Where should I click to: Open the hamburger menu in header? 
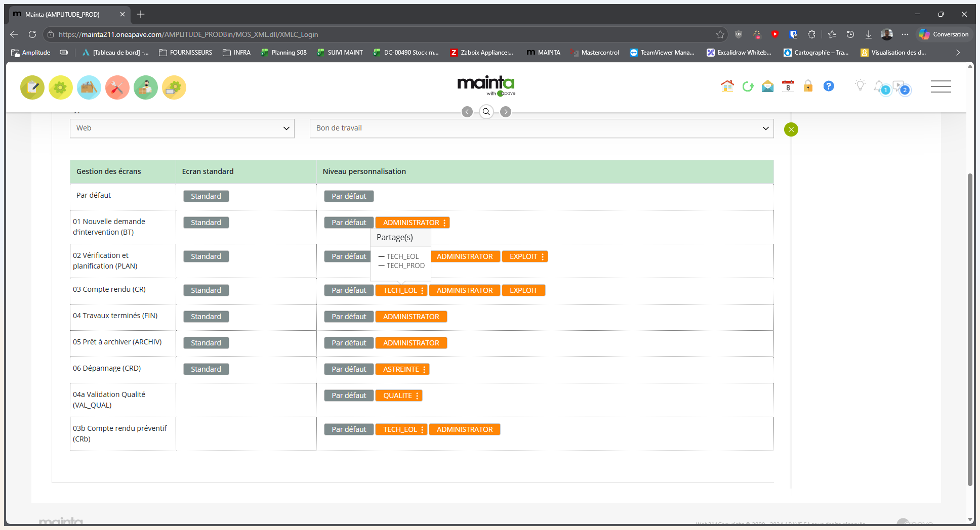coord(941,86)
